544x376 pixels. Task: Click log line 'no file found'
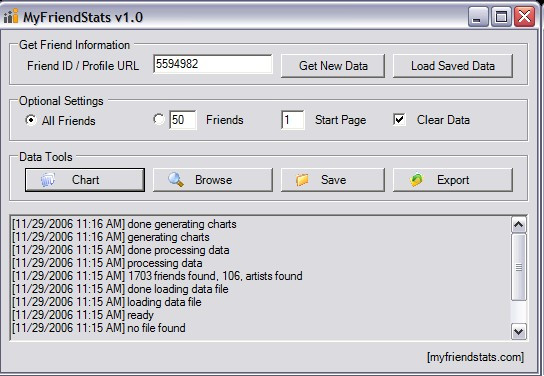pos(99,328)
